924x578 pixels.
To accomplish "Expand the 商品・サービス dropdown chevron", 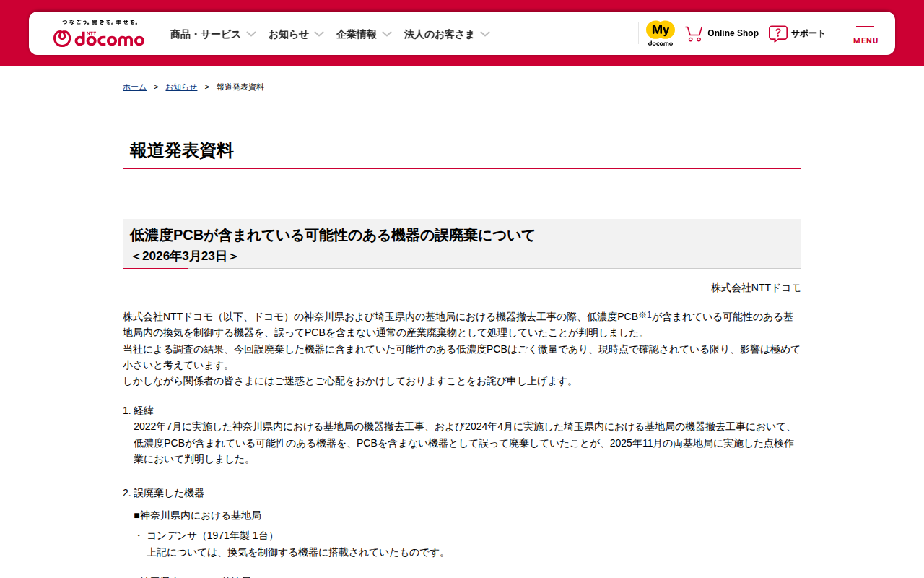I will click(251, 34).
